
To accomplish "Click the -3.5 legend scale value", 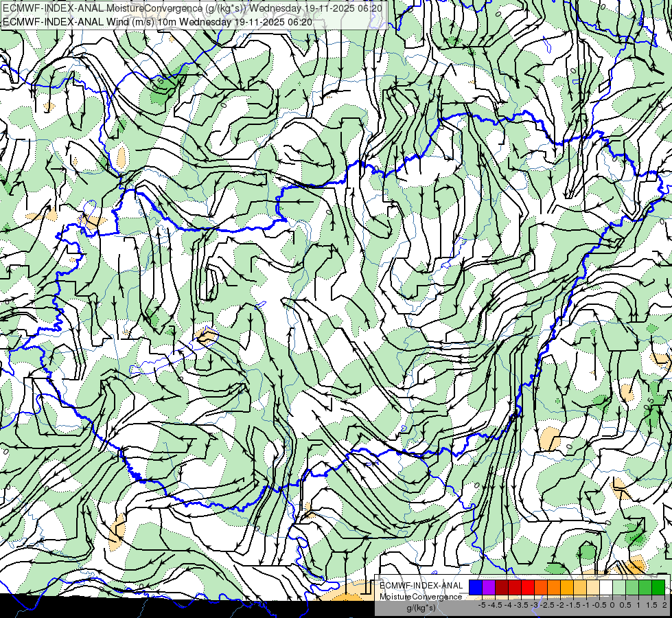I will click(521, 605).
